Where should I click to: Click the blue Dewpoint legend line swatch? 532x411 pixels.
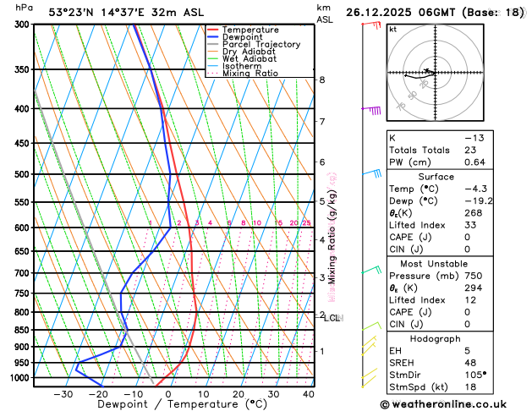coord(213,37)
